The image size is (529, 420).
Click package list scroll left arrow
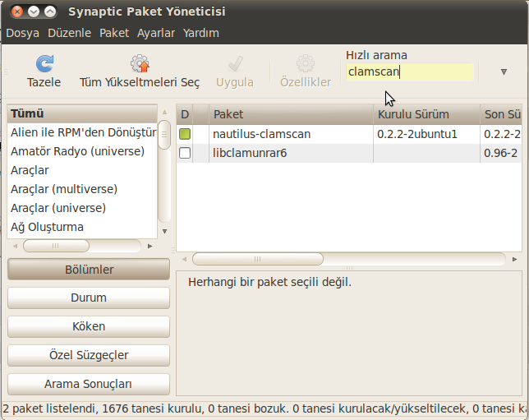pos(184,259)
